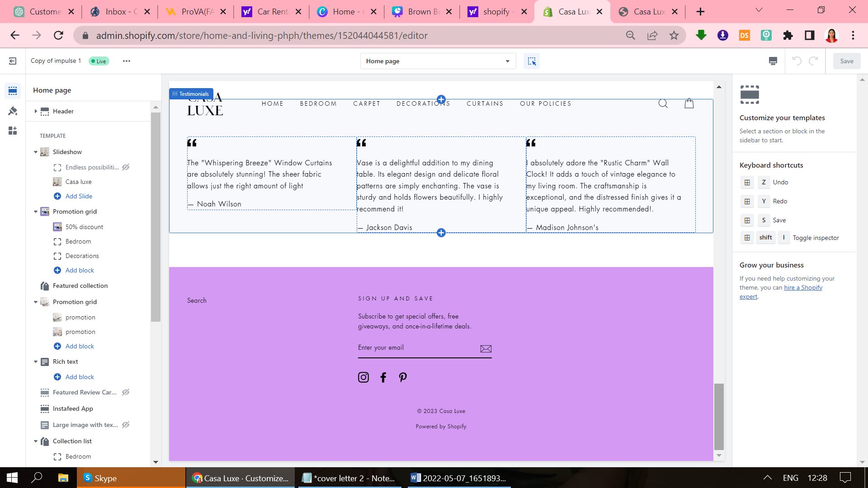This screenshot has width=868, height=488.
Task: Click CURTAINS in the store navigation
Action: click(x=485, y=103)
